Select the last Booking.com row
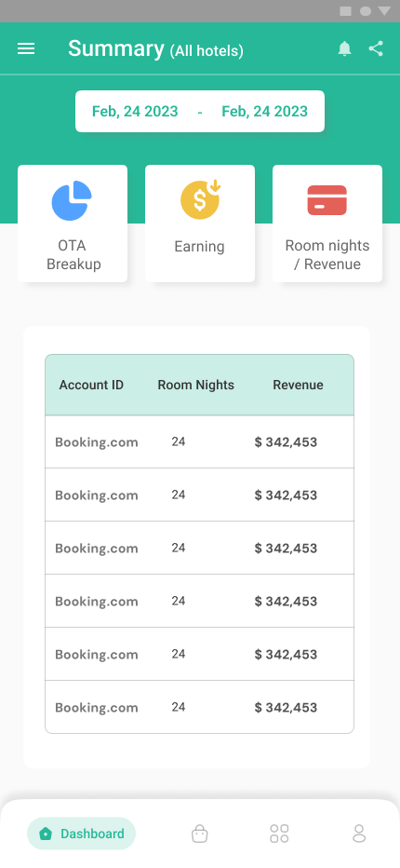Image resolution: width=400 pixels, height=868 pixels. coord(199,707)
